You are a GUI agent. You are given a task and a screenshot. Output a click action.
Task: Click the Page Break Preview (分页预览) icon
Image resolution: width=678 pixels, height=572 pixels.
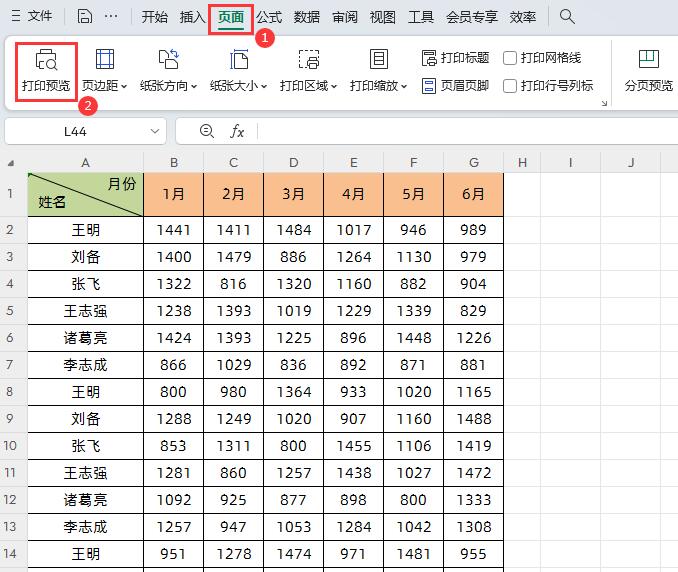[648, 60]
